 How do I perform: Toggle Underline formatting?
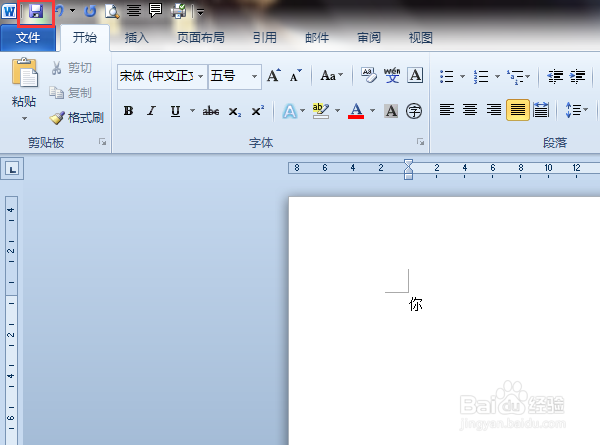175,111
